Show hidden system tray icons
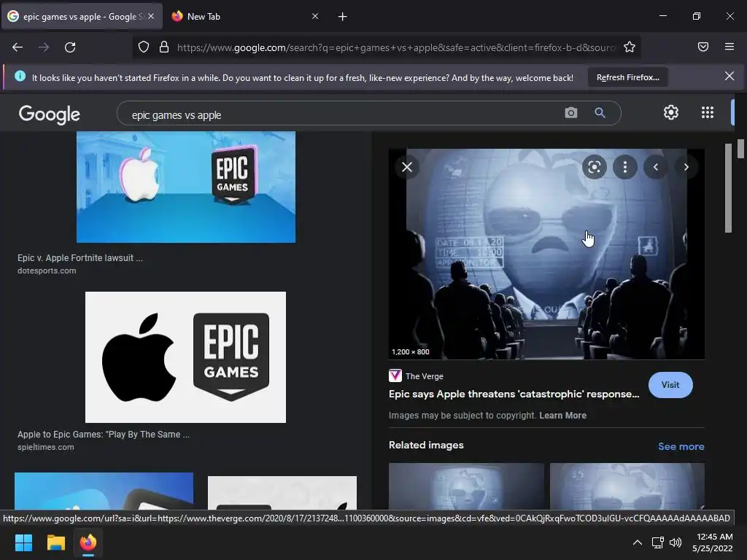Viewport: 747px width, 560px height. [638, 542]
